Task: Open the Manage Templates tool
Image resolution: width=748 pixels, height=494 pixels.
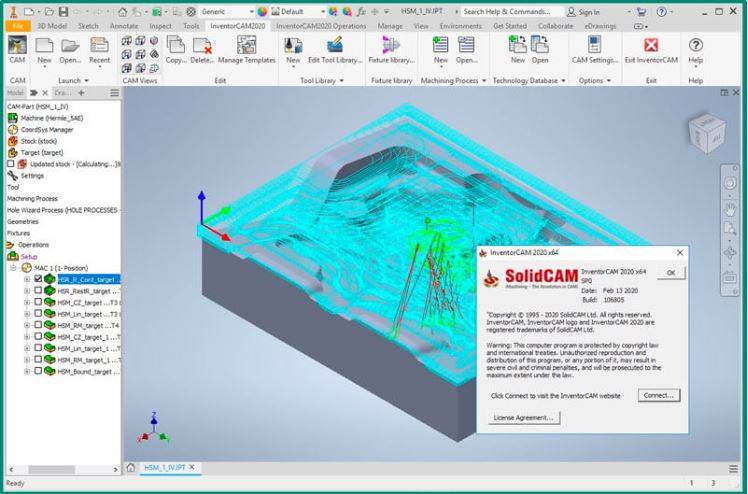Action: pos(245,50)
